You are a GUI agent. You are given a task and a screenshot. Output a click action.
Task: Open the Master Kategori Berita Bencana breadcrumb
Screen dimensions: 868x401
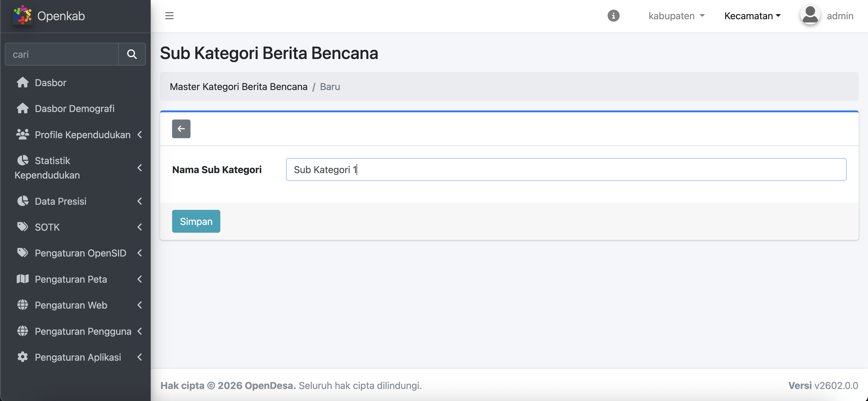pyautogui.click(x=238, y=86)
